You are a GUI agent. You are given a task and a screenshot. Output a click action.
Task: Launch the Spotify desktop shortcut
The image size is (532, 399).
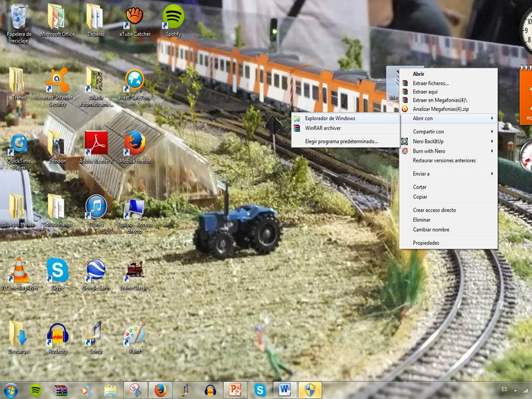pos(173,21)
